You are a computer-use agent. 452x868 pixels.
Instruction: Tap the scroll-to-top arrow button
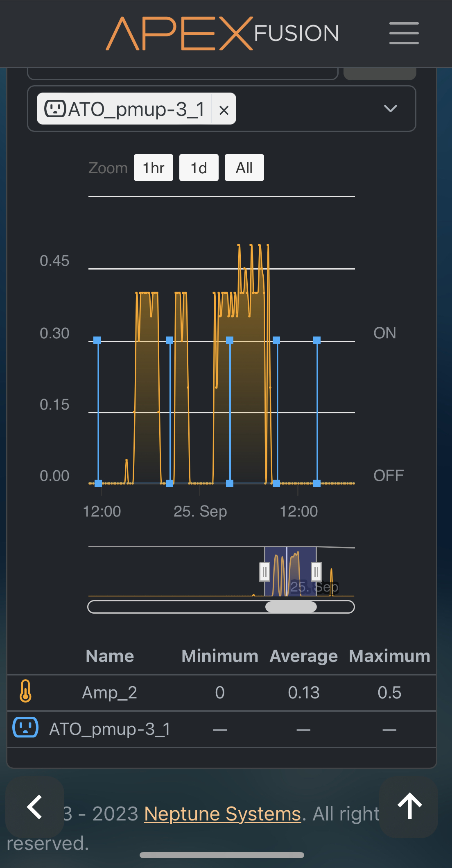pos(409,807)
